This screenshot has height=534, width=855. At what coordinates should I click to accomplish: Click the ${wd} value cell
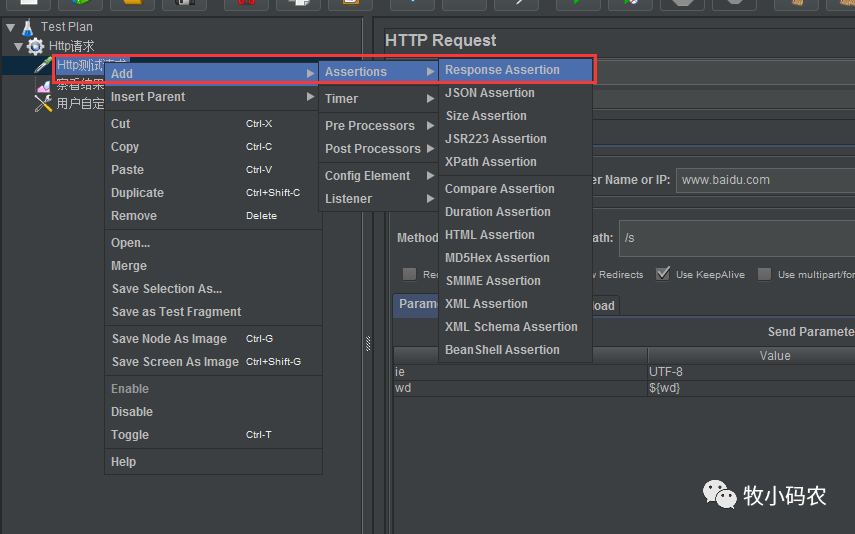point(751,388)
